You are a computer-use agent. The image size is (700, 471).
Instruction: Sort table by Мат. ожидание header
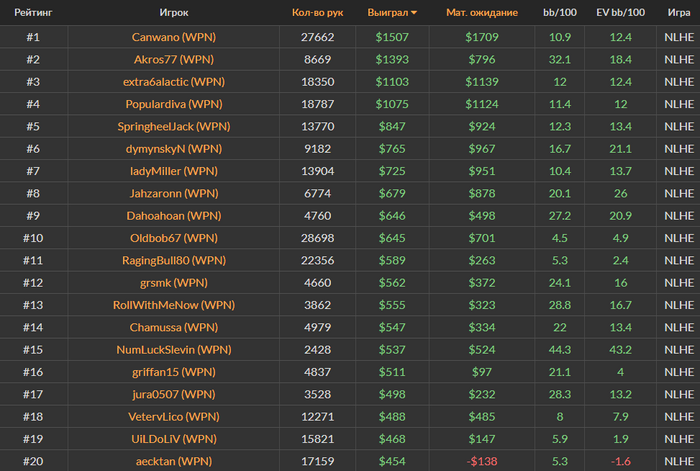[482, 13]
